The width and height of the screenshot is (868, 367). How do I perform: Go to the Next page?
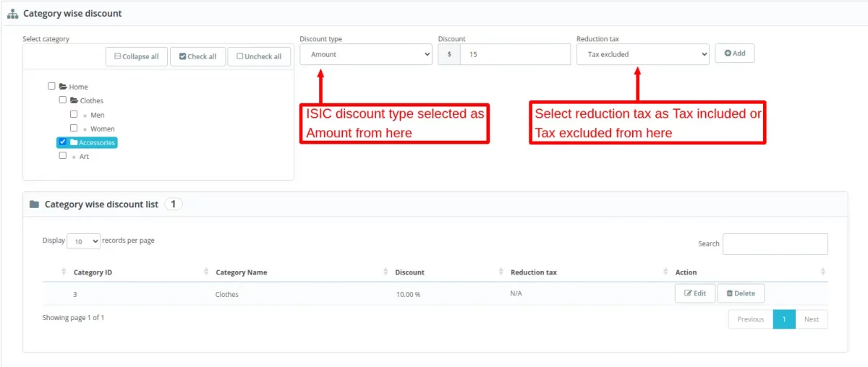click(x=812, y=319)
